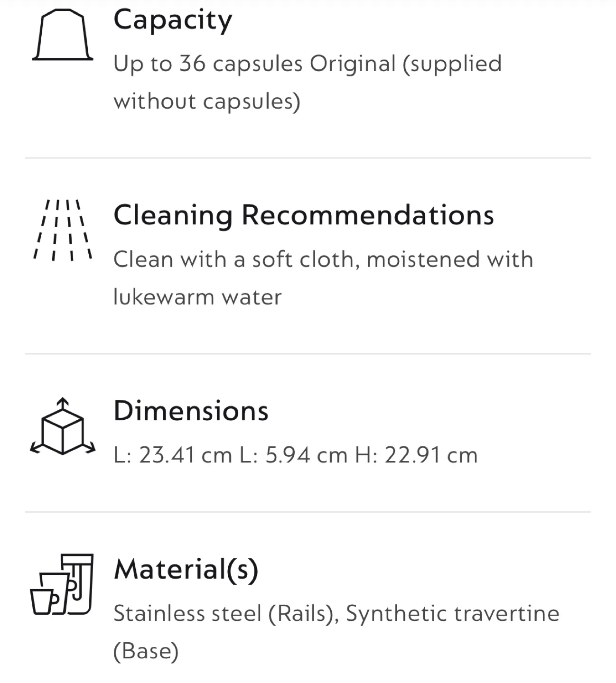Image resolution: width=616 pixels, height=683 pixels.
Task: Tap the Dimensions heading
Action: pyautogui.click(x=191, y=411)
